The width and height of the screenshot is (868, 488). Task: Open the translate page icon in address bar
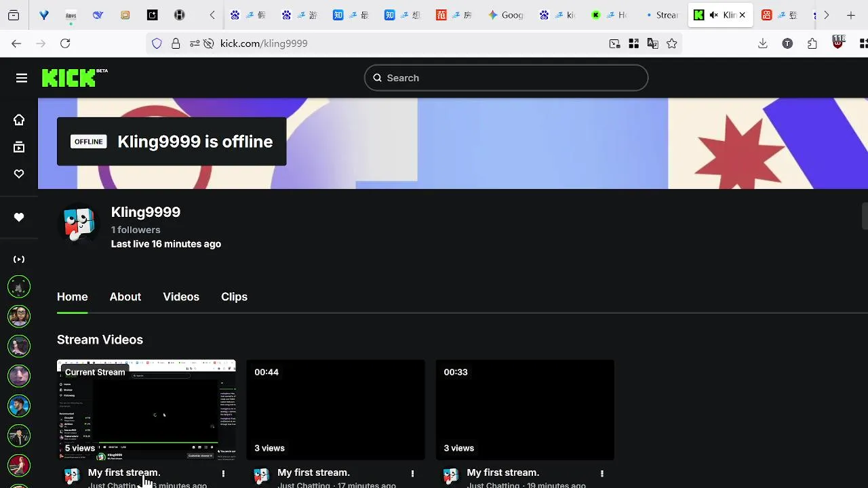pos(652,43)
